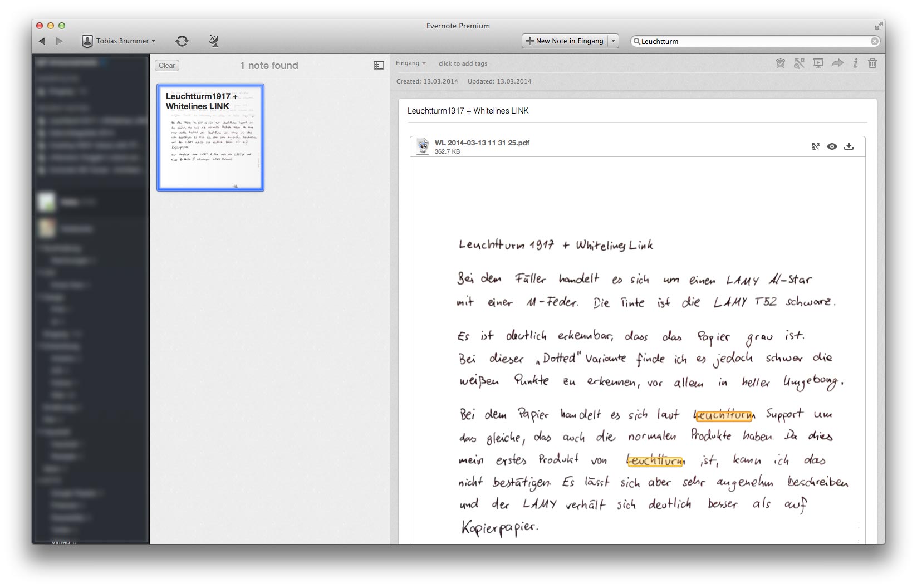Quick Look the PDF with the eye icon
917x588 pixels.
(x=832, y=146)
